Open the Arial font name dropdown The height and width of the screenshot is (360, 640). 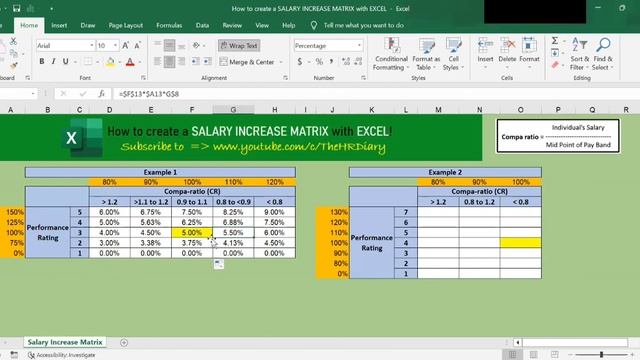coord(92,45)
